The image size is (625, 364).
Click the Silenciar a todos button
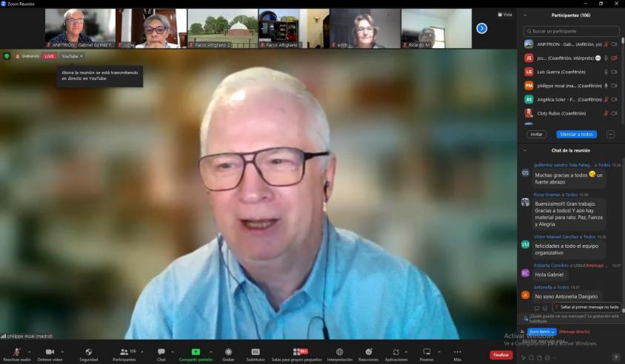tap(576, 134)
